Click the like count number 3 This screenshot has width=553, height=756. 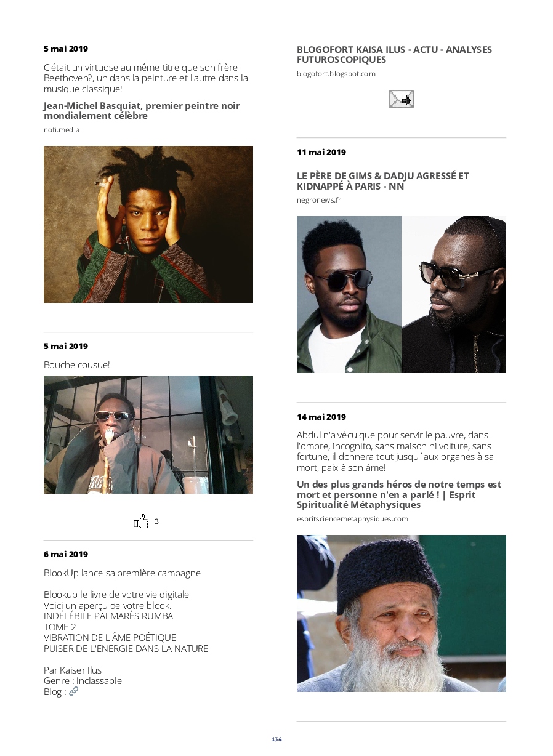(x=156, y=521)
